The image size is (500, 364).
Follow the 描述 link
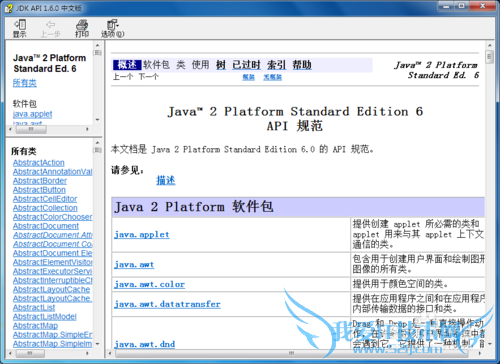166,180
